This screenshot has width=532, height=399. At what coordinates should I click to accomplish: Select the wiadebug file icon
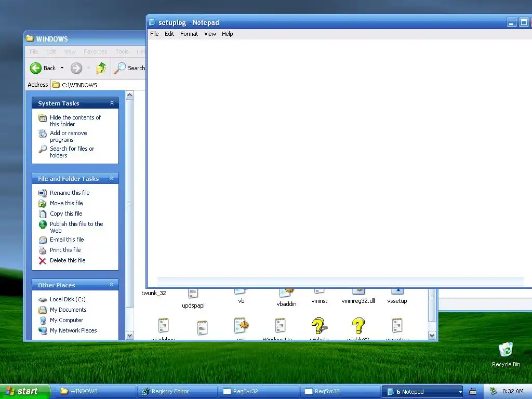pos(163,326)
